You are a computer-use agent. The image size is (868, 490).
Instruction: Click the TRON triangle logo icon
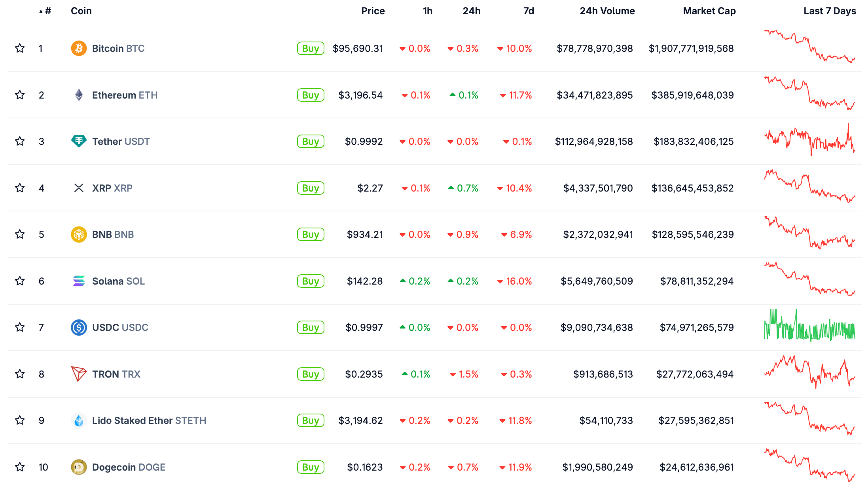pos(79,374)
